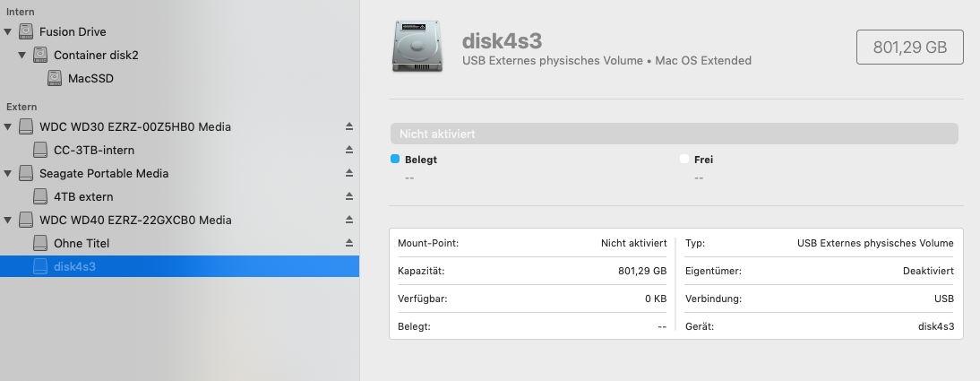Collapse the WDC WD40 EZRZ-22GXCB0 tree arrow
The image size is (980, 381).
8,220
